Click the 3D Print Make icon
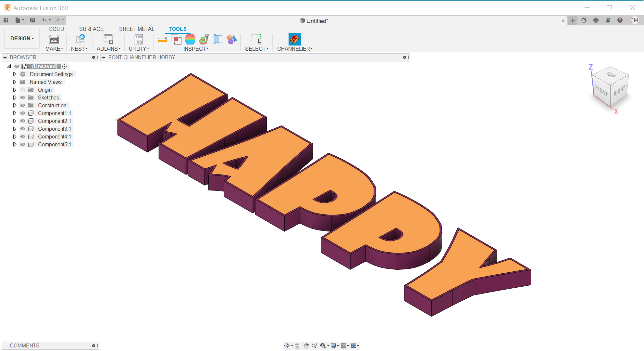This screenshot has width=644, height=351. [54, 39]
